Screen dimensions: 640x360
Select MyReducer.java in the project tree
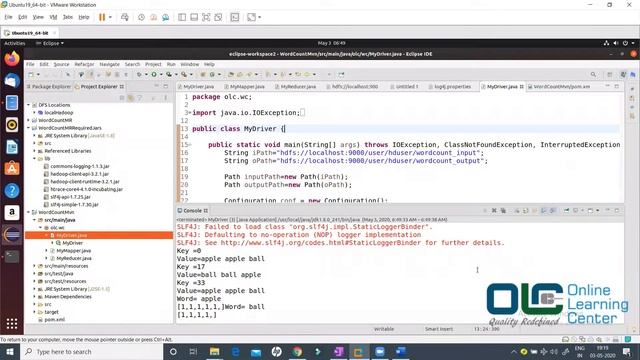click(x=74, y=258)
